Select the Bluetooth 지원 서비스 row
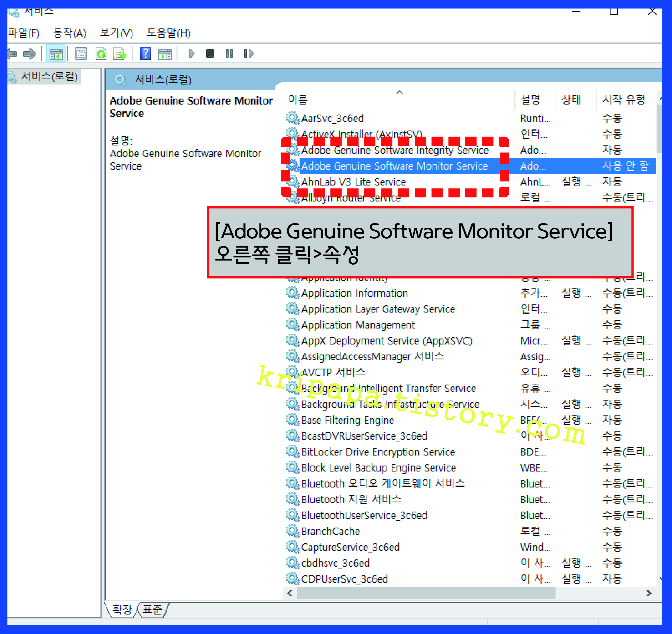Screen dimensions: 672x634 click(470, 499)
